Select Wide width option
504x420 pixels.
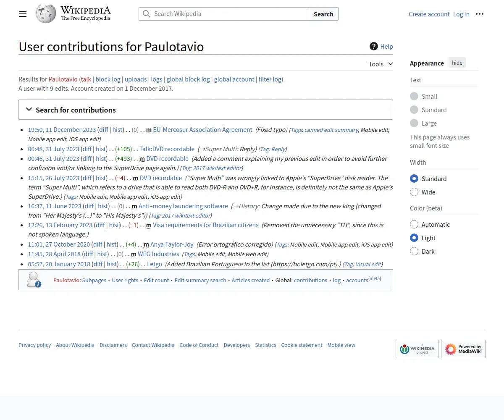414,192
